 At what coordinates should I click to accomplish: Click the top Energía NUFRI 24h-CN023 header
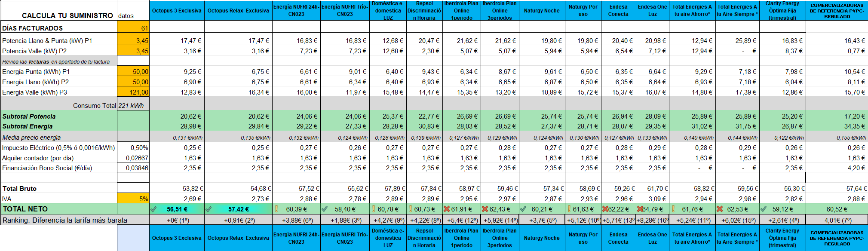(x=296, y=10)
